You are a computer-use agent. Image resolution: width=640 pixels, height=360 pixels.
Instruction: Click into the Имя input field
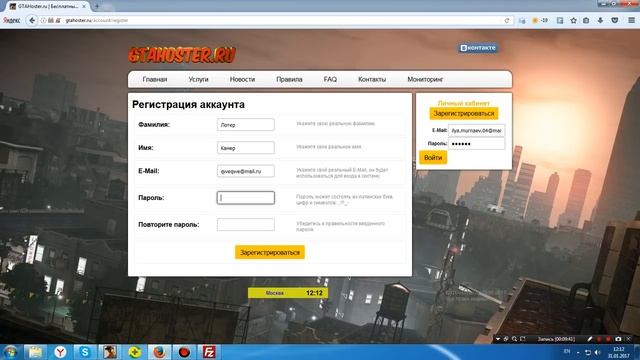pyautogui.click(x=246, y=148)
